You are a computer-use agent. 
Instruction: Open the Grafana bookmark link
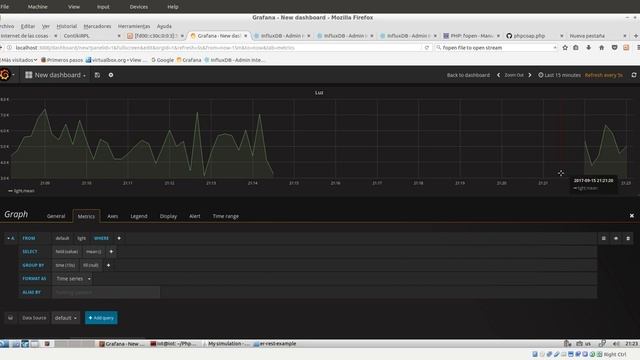point(189,60)
